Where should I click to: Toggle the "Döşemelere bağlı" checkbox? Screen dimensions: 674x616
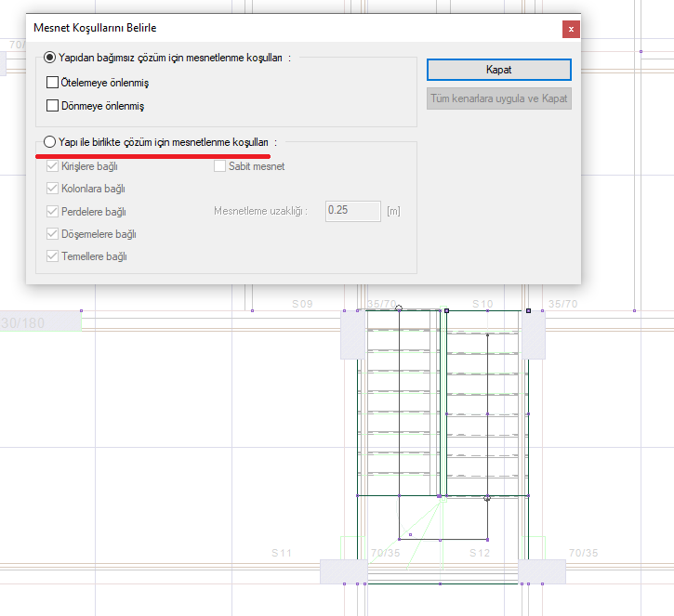53,233
